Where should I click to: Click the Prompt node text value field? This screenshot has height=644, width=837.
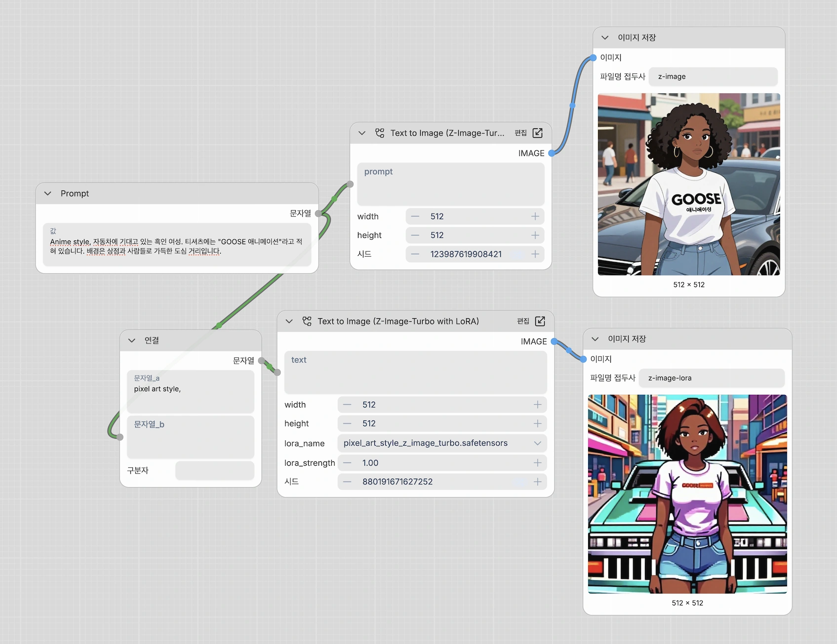pos(177,245)
